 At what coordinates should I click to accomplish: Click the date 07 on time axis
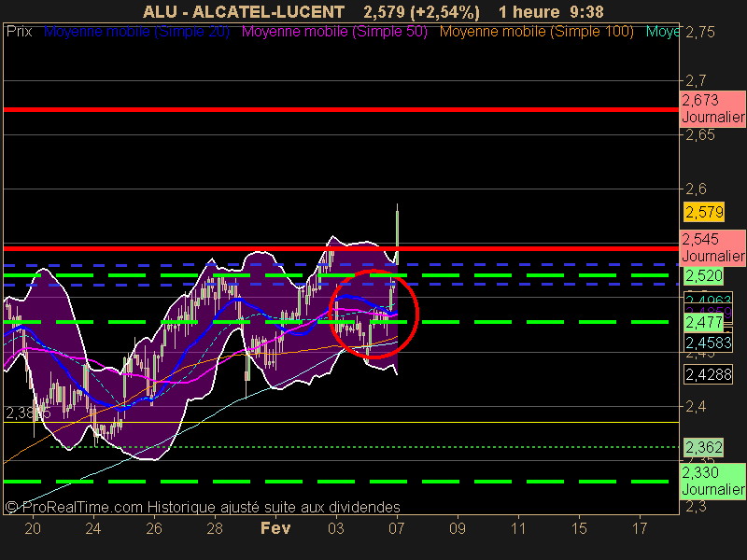click(x=397, y=528)
